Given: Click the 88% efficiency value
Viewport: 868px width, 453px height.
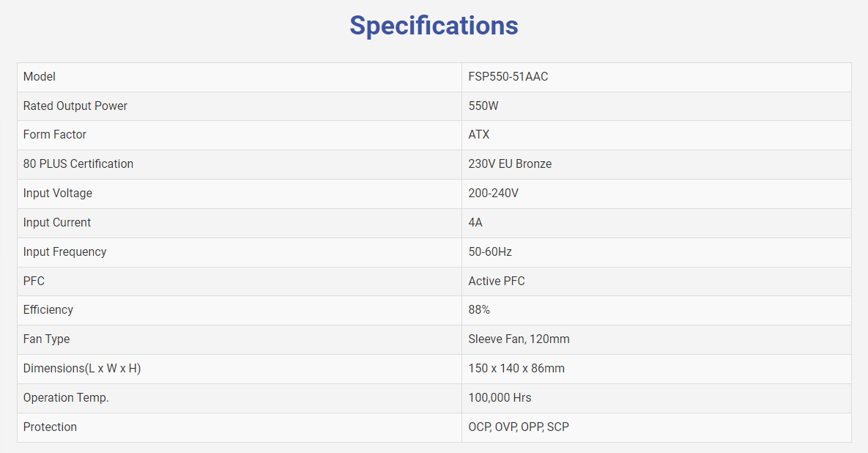Looking at the screenshot, I should point(479,310).
